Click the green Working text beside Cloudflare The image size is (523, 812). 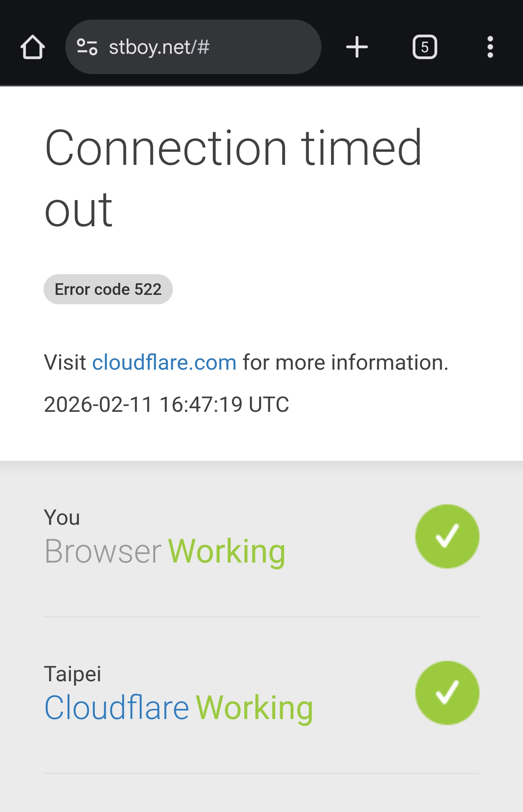[x=254, y=707]
